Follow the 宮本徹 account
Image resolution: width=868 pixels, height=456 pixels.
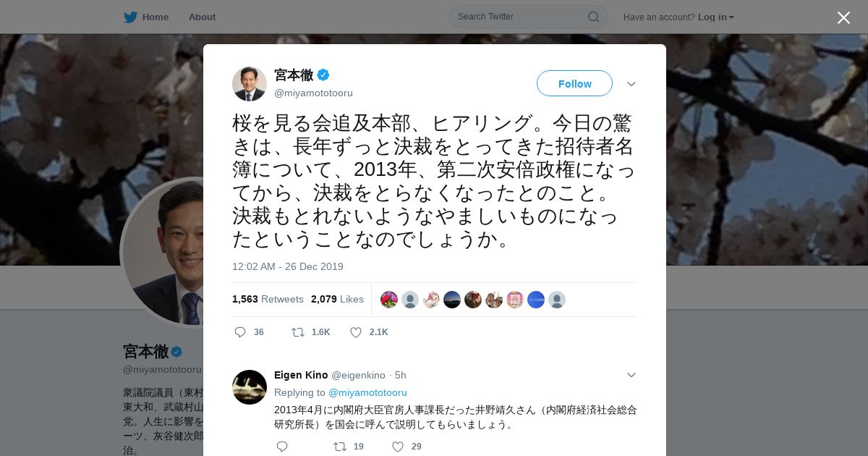pos(574,83)
